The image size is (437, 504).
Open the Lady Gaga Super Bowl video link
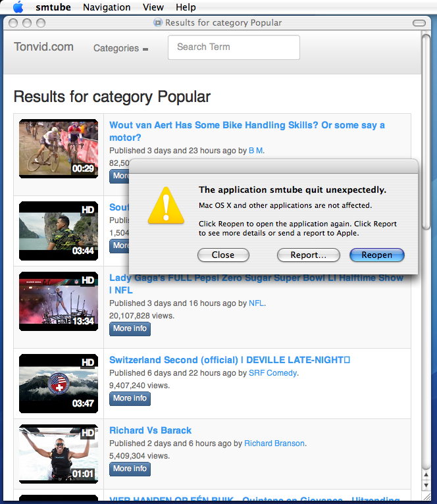pyautogui.click(x=256, y=284)
